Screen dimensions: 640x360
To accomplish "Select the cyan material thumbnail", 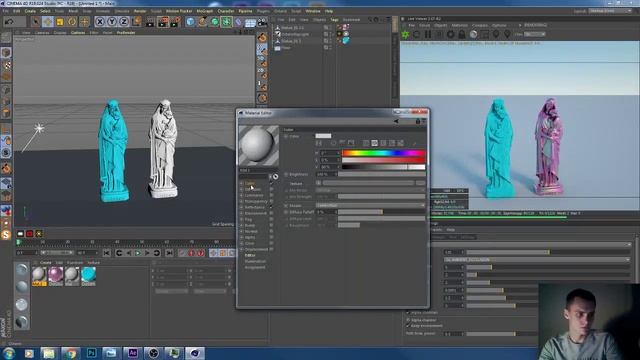I will [x=88, y=275].
